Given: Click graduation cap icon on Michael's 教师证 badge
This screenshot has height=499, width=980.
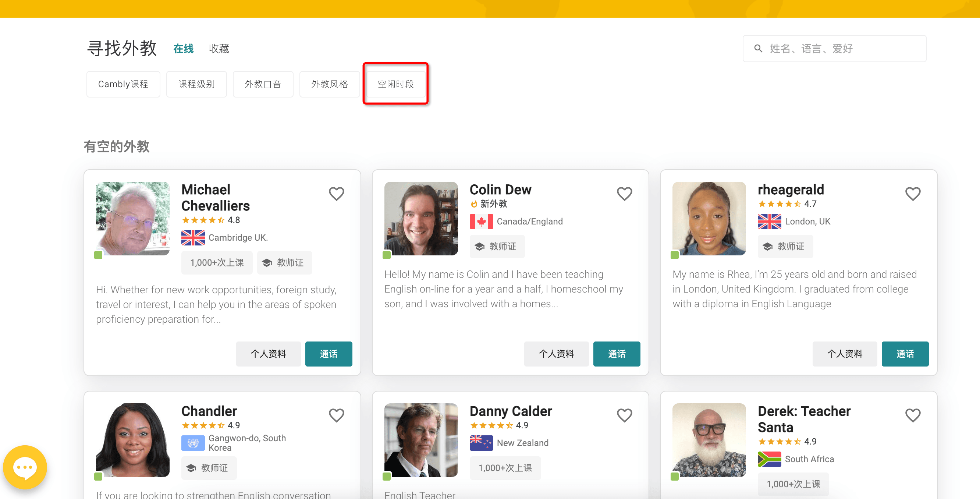Looking at the screenshot, I should click(x=267, y=263).
